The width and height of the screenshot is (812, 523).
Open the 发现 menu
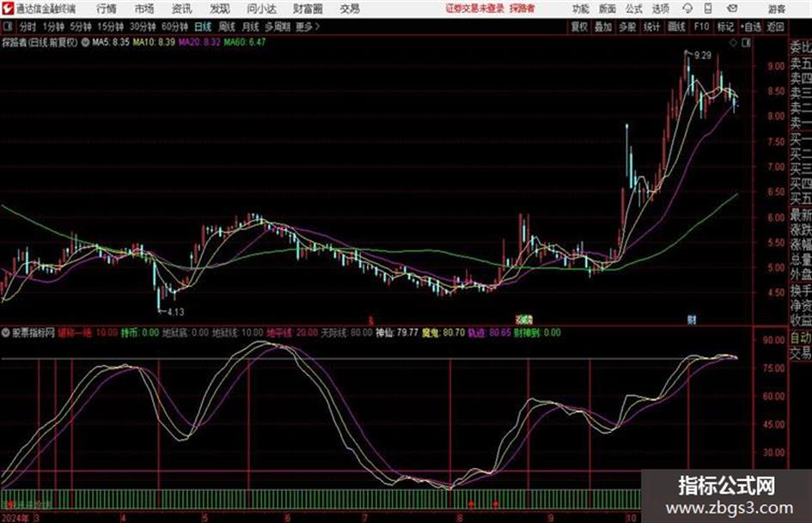(220, 9)
